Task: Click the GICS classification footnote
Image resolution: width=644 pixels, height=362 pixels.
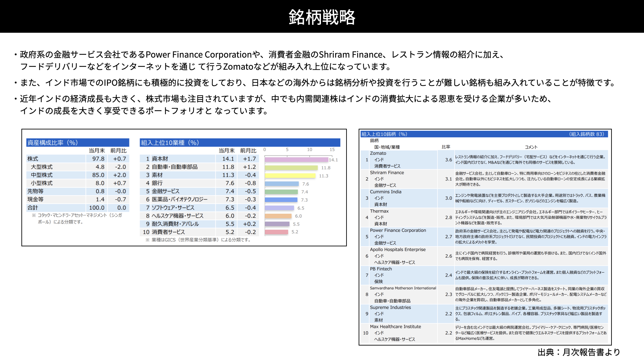Action: click(x=198, y=240)
